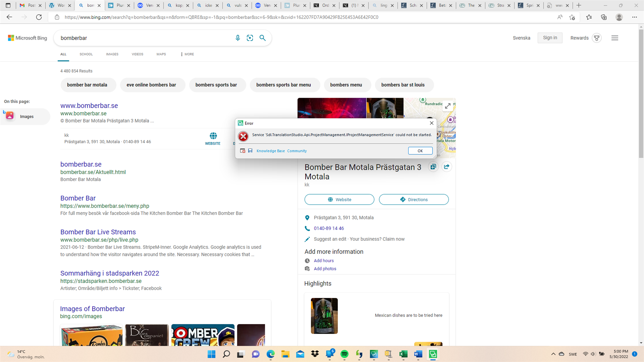Viewport: 644px width, 362px height.
Task: Open the Favorites list icon
Action: (589, 17)
